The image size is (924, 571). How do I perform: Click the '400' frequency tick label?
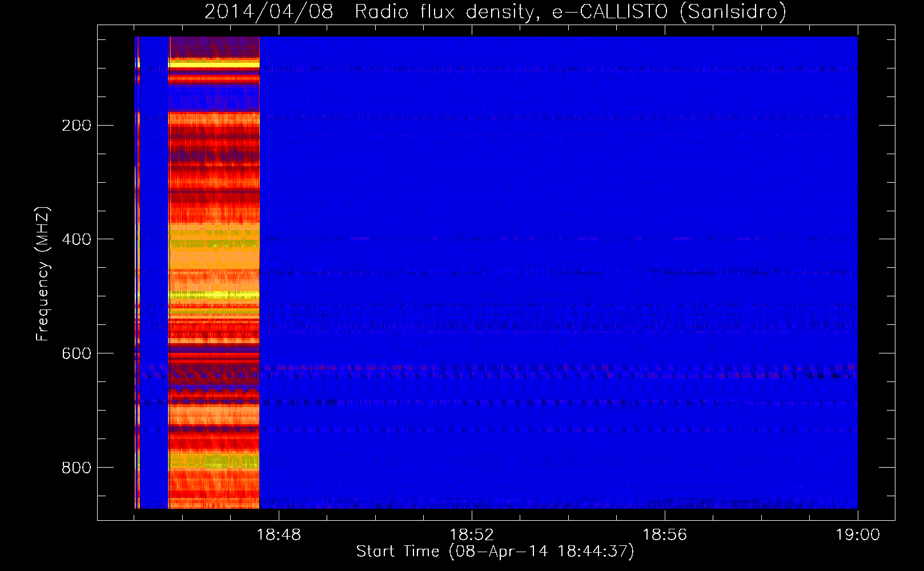77,239
